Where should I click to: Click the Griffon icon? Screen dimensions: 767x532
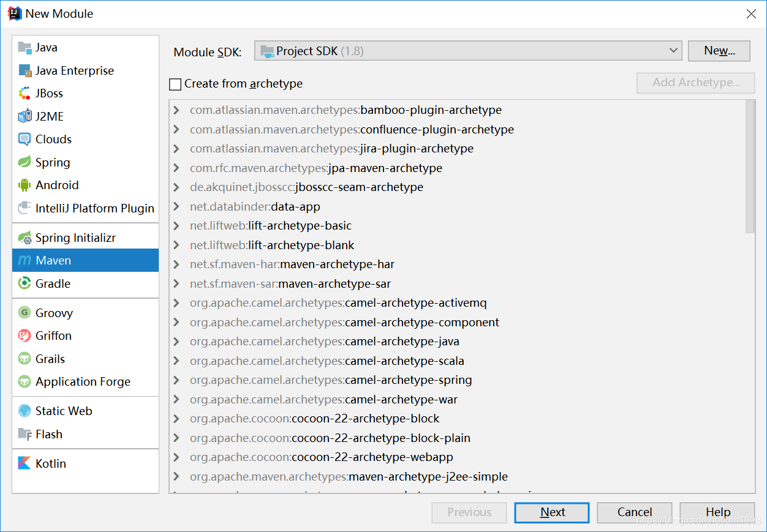[25, 335]
